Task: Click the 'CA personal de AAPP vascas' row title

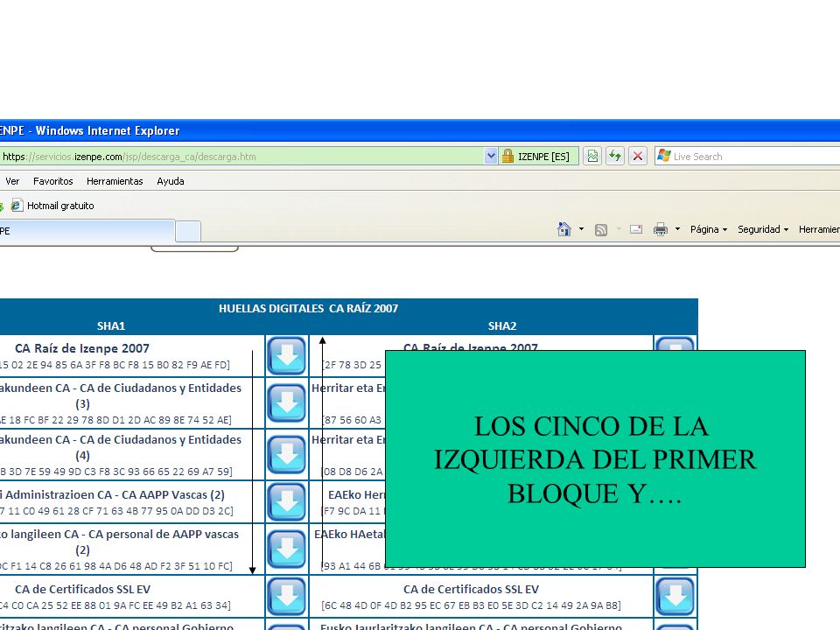Action: click(120, 542)
